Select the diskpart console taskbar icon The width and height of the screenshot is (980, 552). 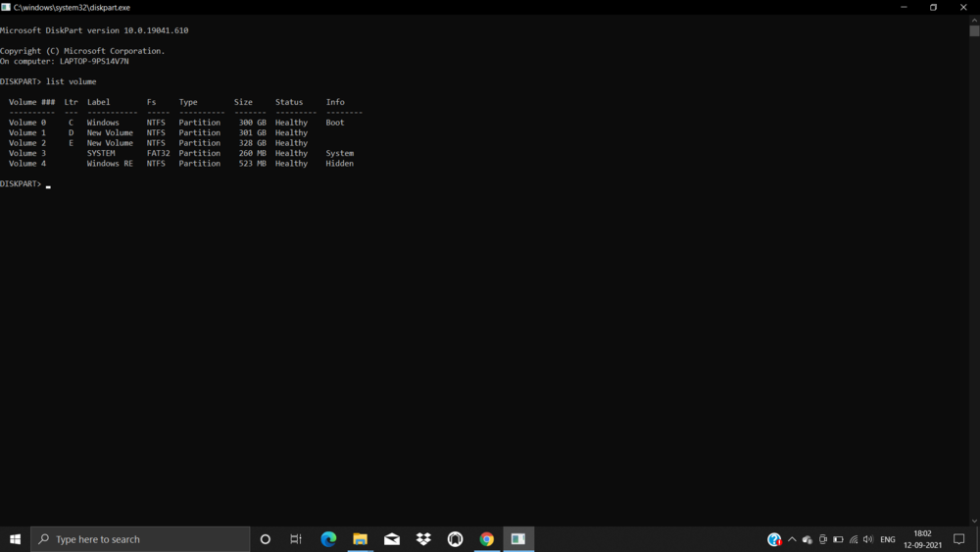pyautogui.click(x=518, y=539)
